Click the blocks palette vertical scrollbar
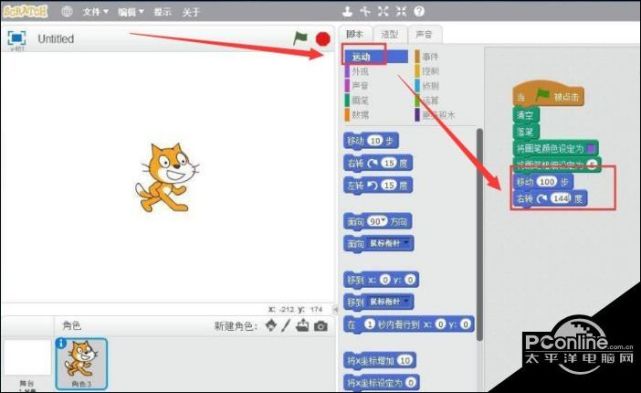641x393 pixels. click(480, 235)
